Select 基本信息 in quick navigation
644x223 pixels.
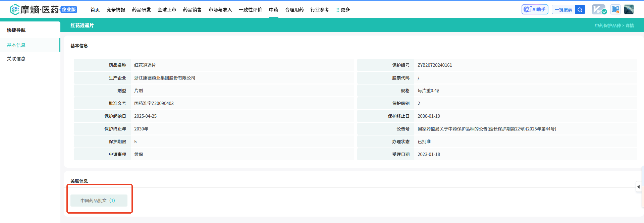click(x=30, y=45)
